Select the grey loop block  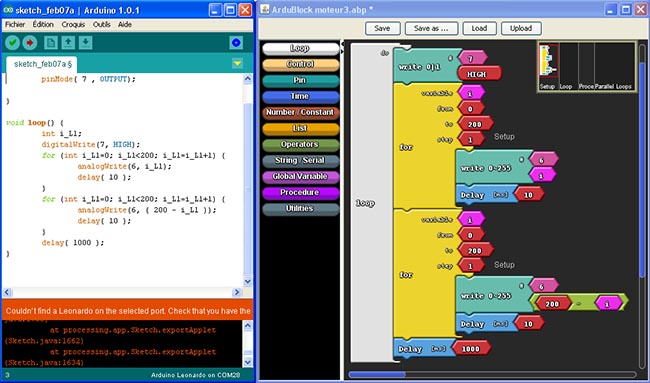click(371, 203)
